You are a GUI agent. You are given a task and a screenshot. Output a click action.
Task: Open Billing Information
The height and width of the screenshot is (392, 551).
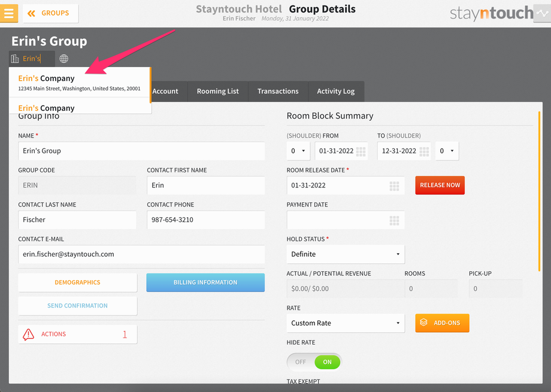[205, 282]
